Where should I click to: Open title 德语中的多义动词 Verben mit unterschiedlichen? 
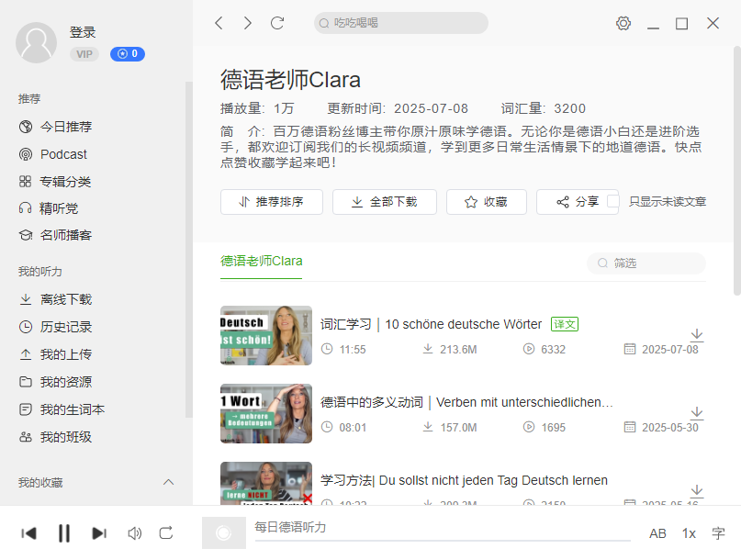(x=466, y=402)
